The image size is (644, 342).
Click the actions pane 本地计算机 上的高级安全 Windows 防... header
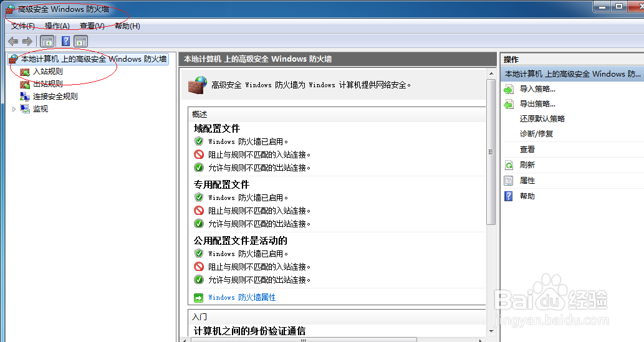(x=572, y=74)
